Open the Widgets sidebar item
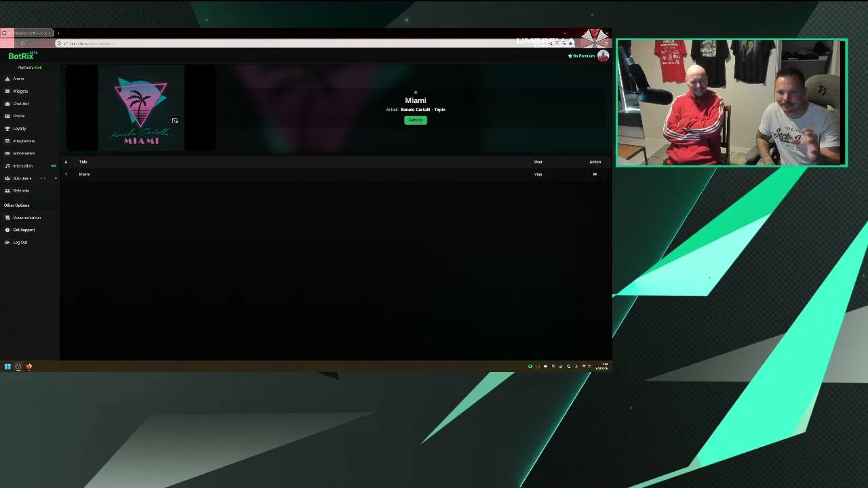 coord(20,91)
